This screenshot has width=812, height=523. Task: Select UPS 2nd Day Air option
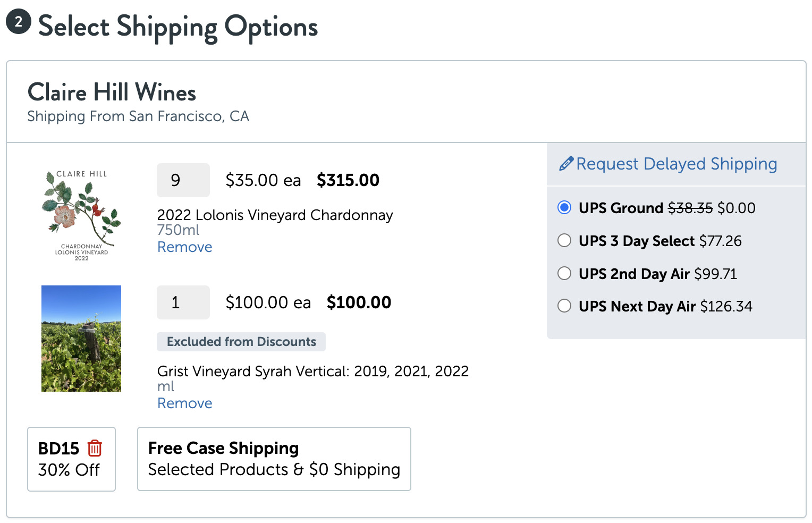(564, 273)
